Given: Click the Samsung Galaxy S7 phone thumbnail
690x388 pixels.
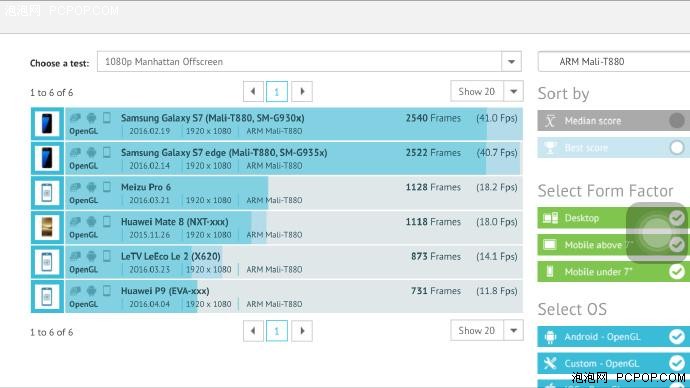Looking at the screenshot, I should click(x=47, y=124).
